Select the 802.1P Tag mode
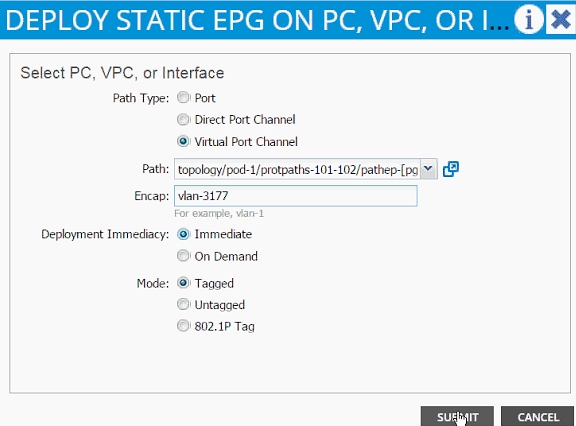This screenshot has height=426, width=576. pyautogui.click(x=183, y=326)
